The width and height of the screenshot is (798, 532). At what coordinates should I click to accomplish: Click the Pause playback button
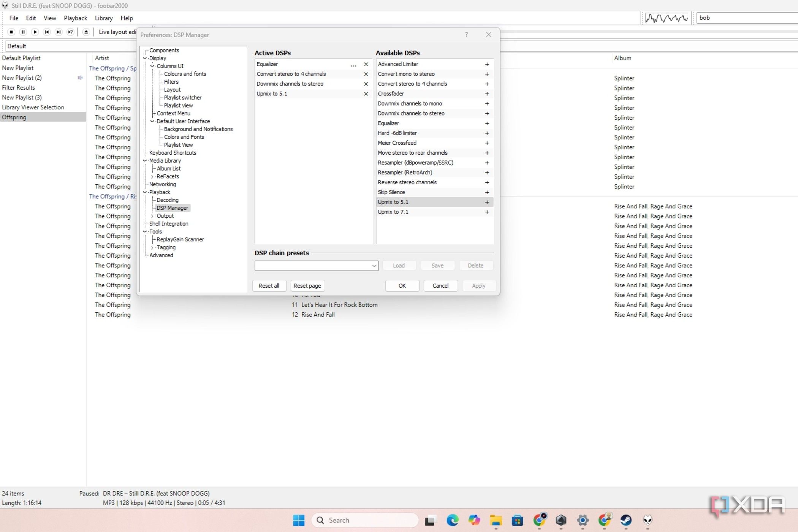pyautogui.click(x=23, y=32)
